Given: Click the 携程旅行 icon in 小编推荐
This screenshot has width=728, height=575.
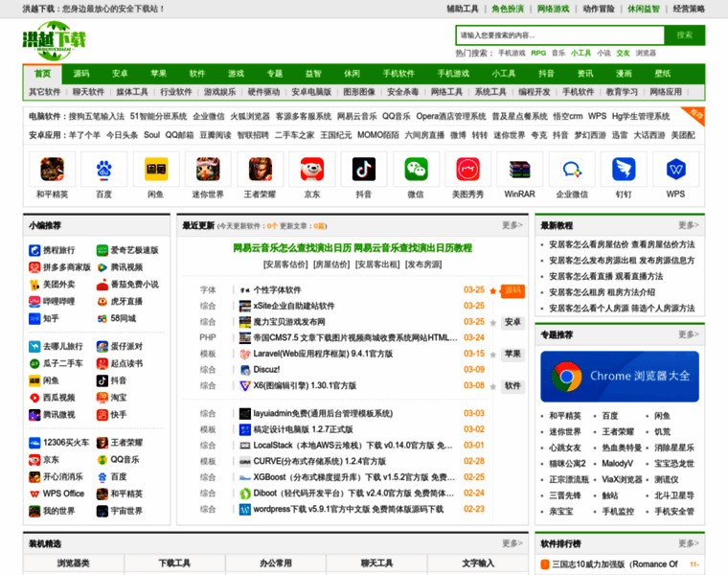Looking at the screenshot, I should (x=34, y=250).
